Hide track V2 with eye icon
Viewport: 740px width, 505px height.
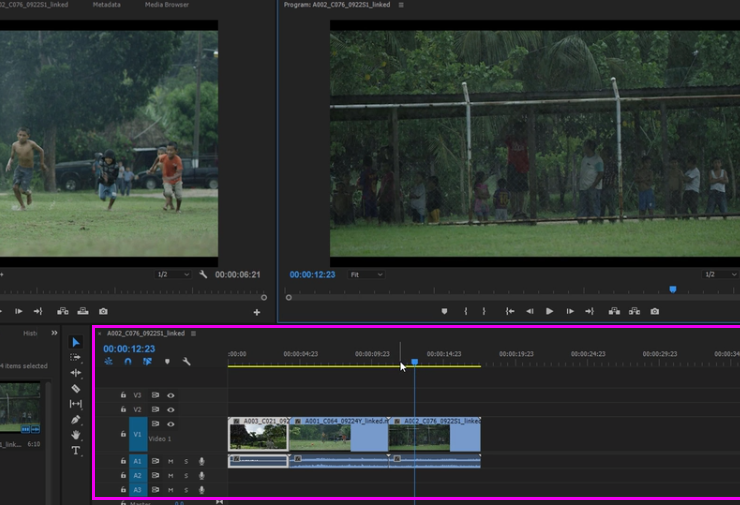171,410
